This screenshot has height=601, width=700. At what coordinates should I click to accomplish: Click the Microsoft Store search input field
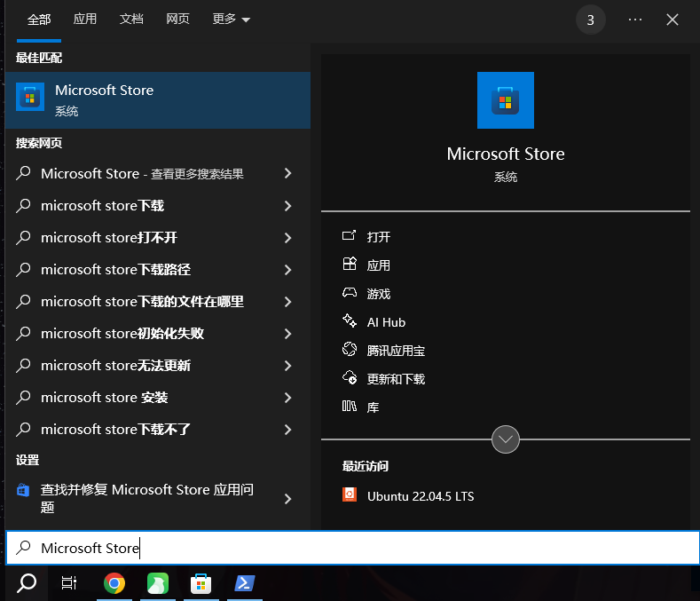pos(353,548)
